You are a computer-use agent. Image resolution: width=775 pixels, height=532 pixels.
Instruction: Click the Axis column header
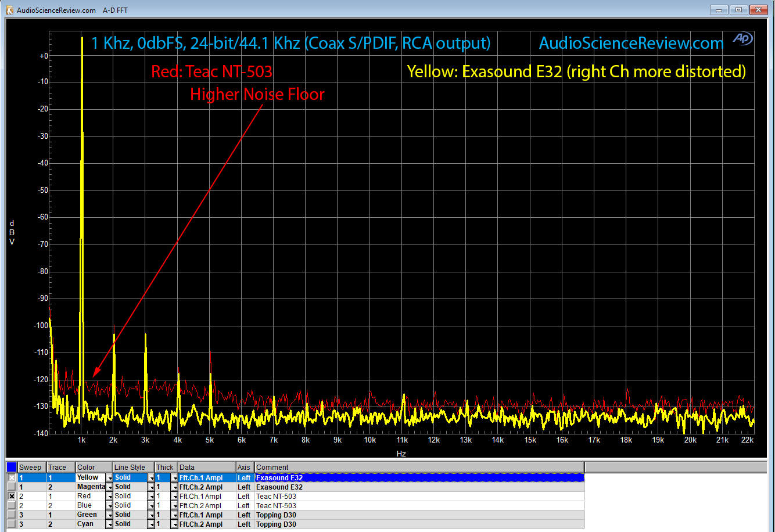click(x=245, y=468)
